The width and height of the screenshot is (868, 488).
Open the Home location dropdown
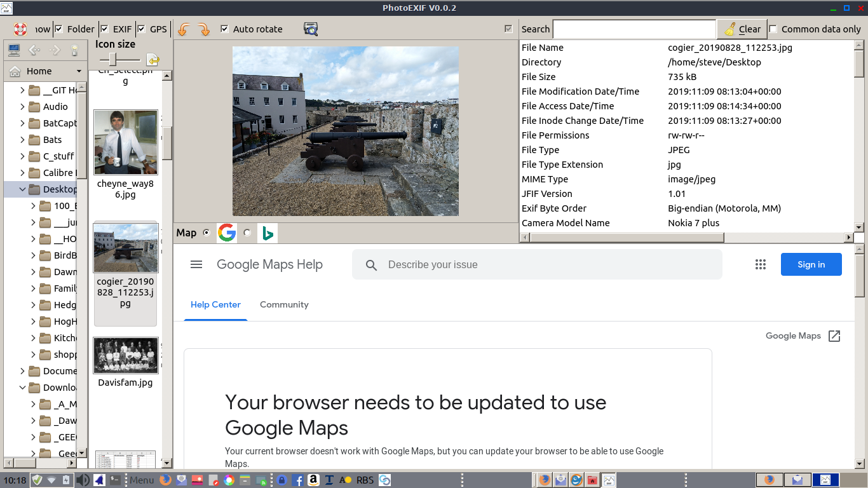coord(79,71)
